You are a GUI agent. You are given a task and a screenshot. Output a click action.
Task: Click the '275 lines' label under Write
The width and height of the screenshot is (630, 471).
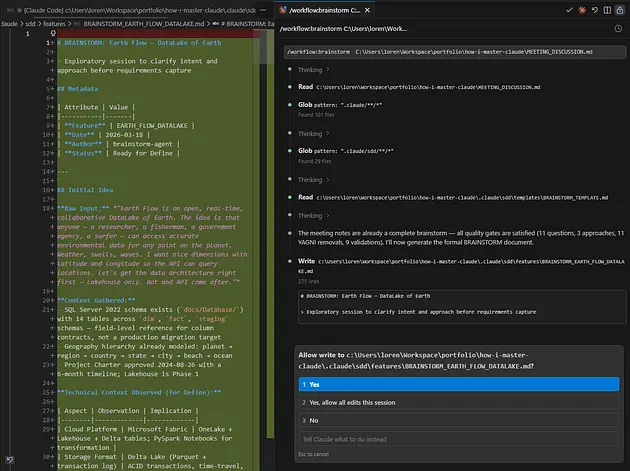(x=308, y=281)
